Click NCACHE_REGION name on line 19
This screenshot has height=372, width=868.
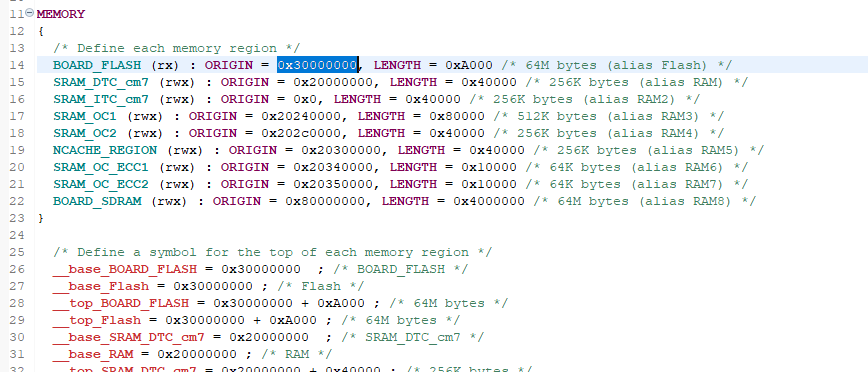click(105, 150)
